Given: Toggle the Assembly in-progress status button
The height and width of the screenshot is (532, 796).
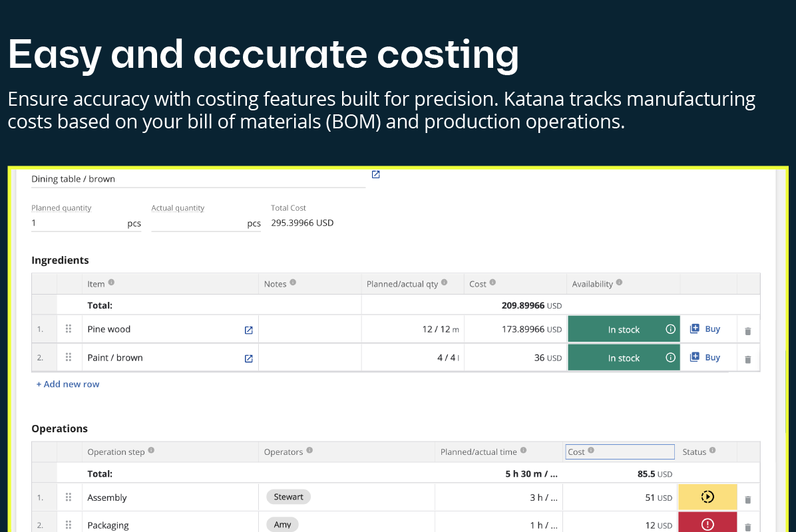Looking at the screenshot, I should [707, 497].
